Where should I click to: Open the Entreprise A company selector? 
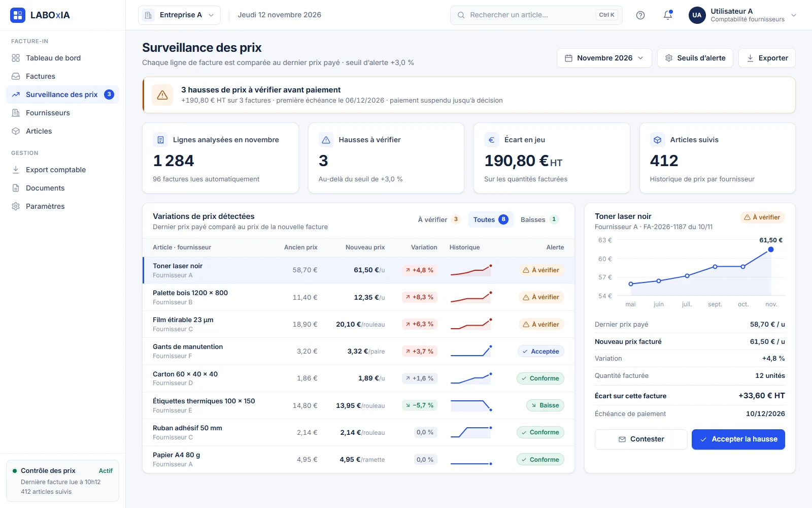pos(179,15)
